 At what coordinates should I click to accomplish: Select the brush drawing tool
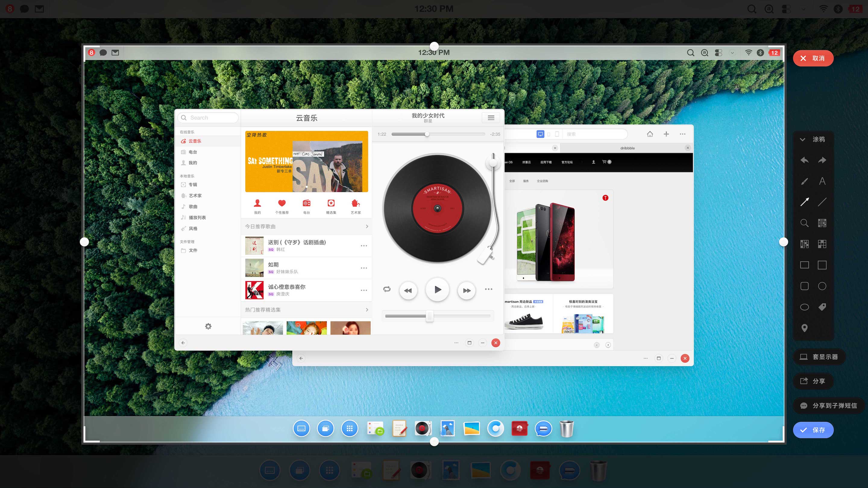point(804,181)
